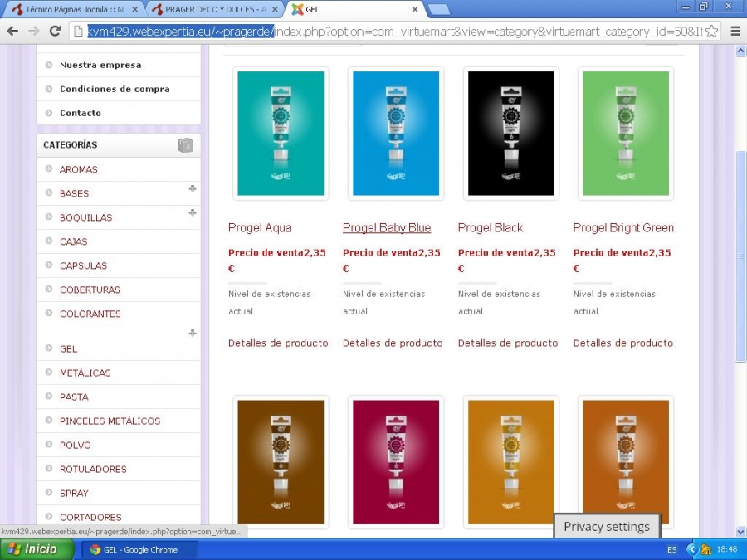The image size is (747, 560).
Task: Open the Privacy settings button
Action: coord(607,527)
